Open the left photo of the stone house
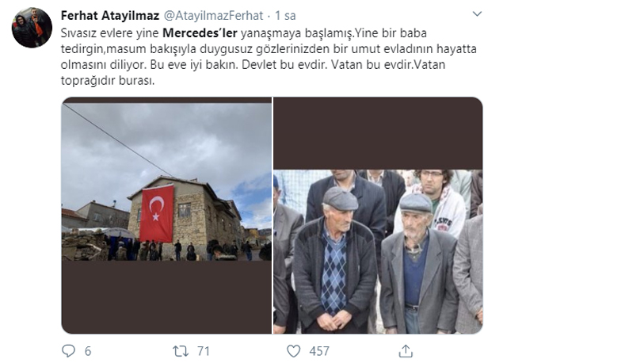This screenshot has width=644, height=363. coord(166,216)
